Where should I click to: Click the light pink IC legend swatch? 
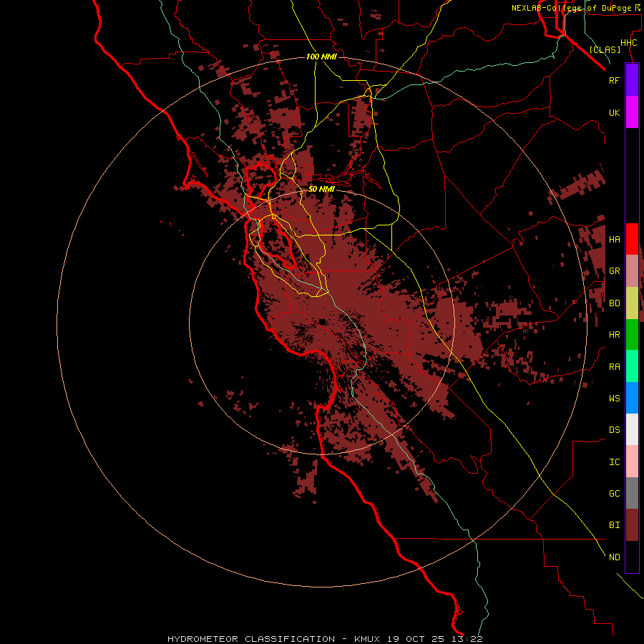pos(632,462)
